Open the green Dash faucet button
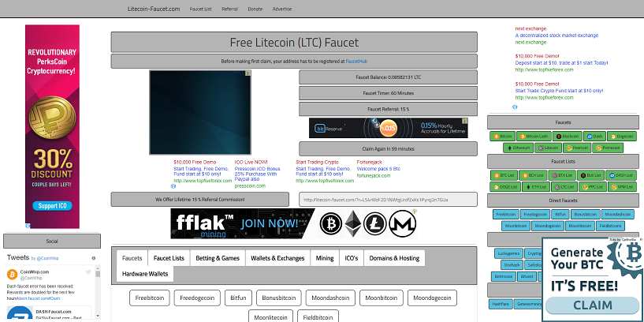644x322 pixels. click(594, 136)
